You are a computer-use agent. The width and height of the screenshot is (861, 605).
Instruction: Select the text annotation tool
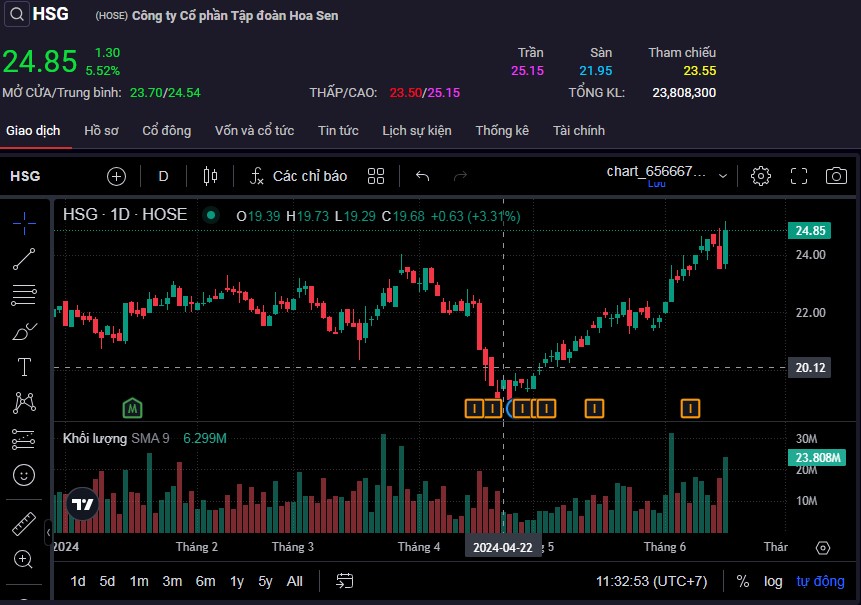(x=24, y=367)
